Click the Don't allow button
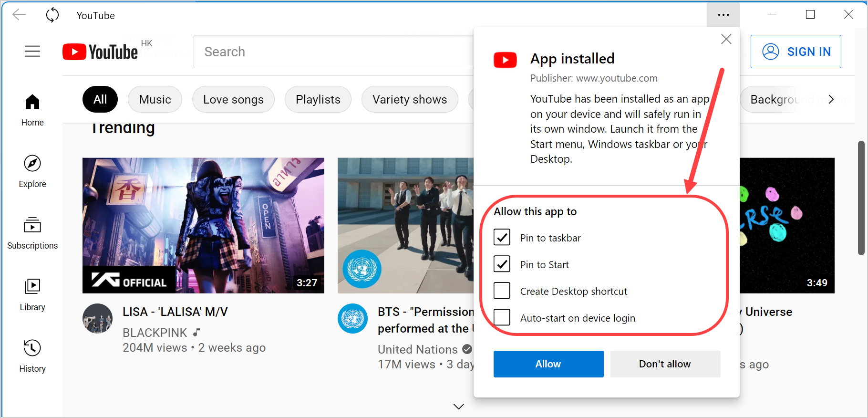 (665, 364)
